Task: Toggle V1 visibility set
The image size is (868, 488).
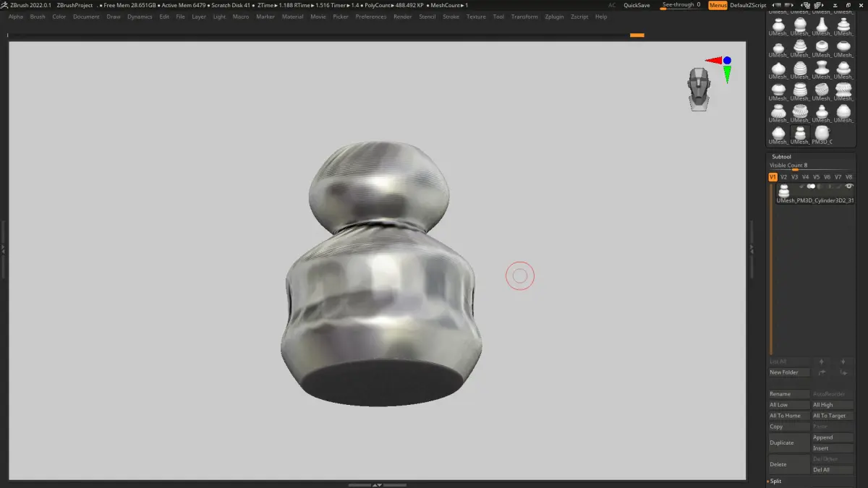Action: pyautogui.click(x=773, y=177)
